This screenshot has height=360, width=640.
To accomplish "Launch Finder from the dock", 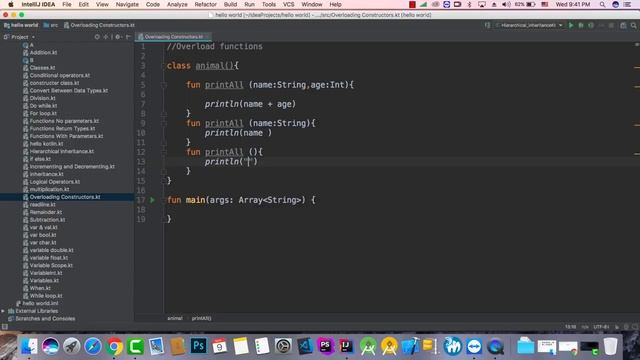I will click(29, 347).
